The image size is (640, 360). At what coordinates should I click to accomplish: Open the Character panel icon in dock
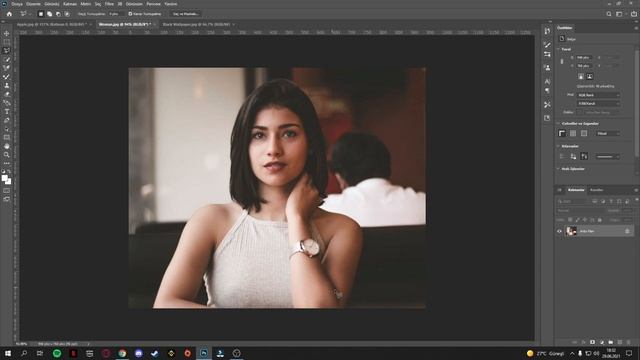[547, 82]
